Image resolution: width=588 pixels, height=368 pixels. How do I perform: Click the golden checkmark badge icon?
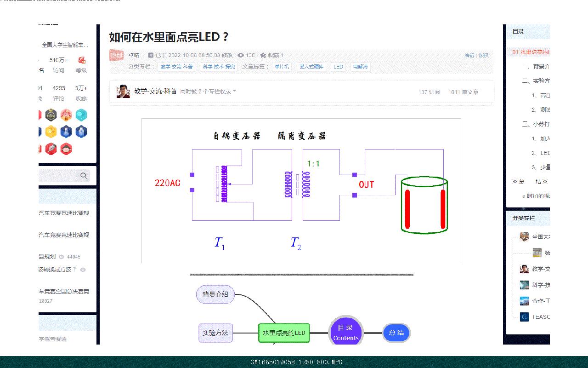(51, 131)
